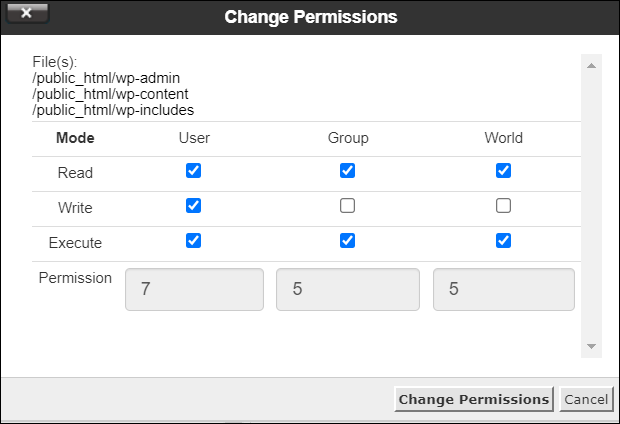620x424 pixels.
Task: Uncheck the User Read checkbox
Action: (x=194, y=171)
